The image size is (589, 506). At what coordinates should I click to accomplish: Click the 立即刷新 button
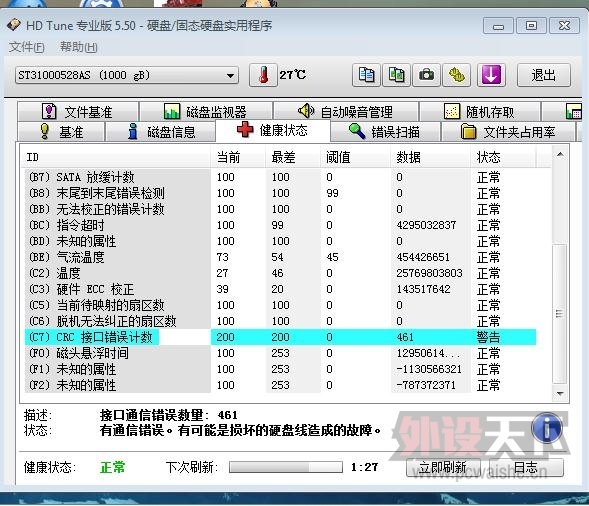coord(443,467)
